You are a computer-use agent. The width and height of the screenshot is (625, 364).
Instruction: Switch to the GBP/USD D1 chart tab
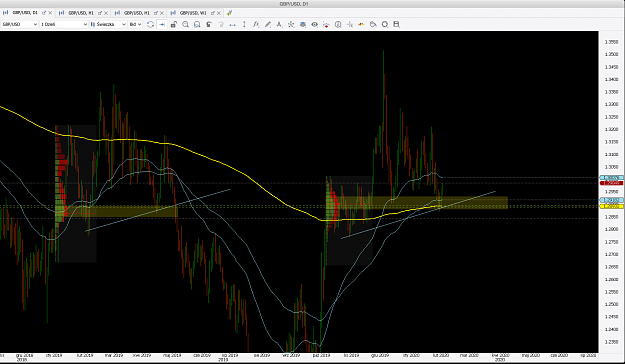point(25,13)
